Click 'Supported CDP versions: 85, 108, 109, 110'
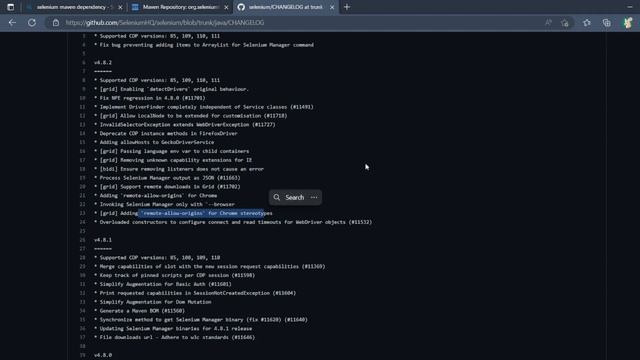The image size is (640, 360). (x=157, y=258)
